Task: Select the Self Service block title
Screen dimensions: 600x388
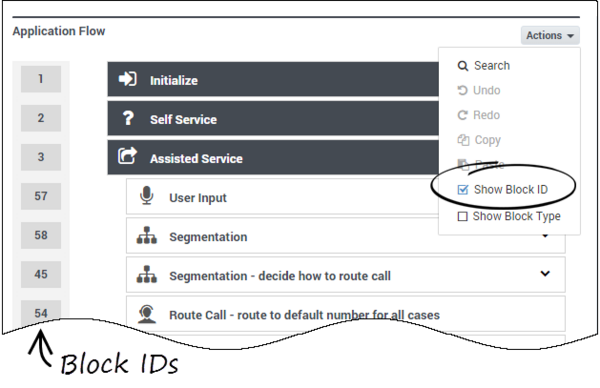Action: [x=183, y=119]
